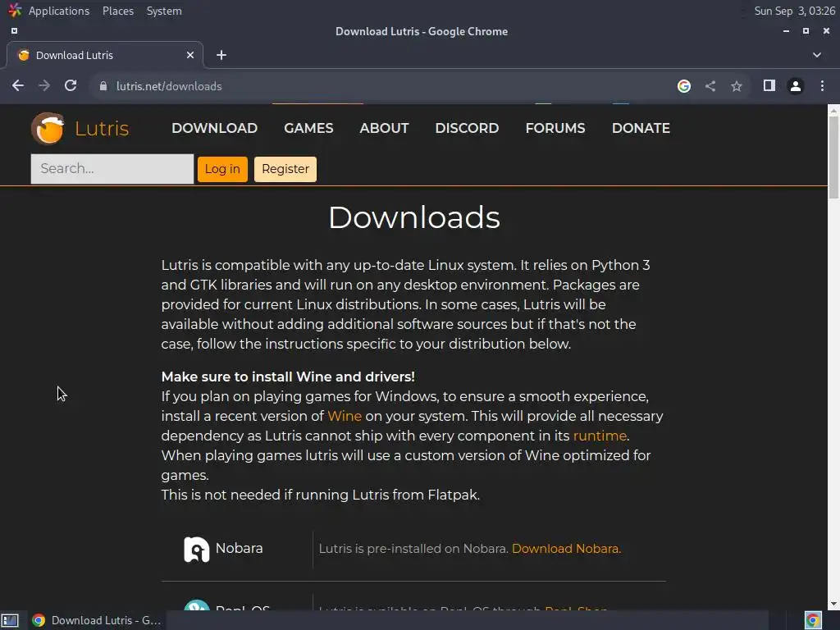Click the Applications menu logo icon
The image size is (840, 630).
click(x=15, y=10)
